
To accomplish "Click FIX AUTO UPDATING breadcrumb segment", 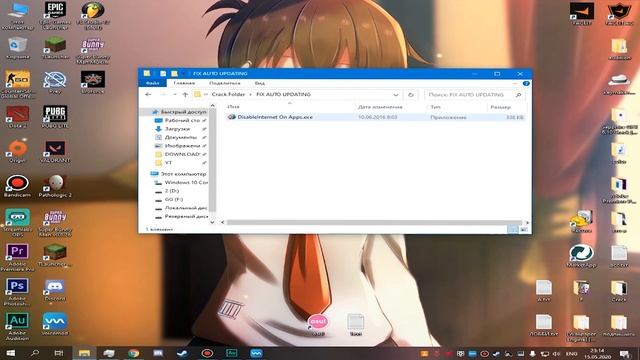I will pyautogui.click(x=283, y=94).
